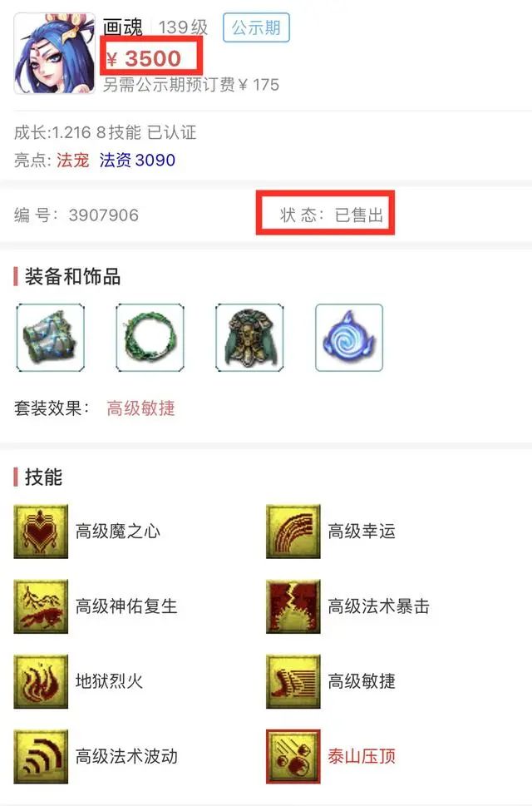Screen dimensions: 532x806
Task: Click the 法宠 highlight tag
Action: [x=73, y=161]
